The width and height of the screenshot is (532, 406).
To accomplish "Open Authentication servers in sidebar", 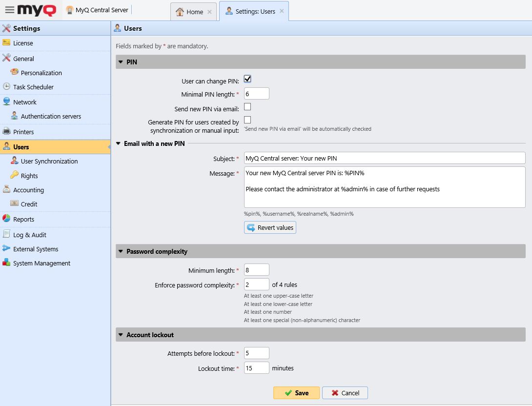I will pyautogui.click(x=51, y=116).
